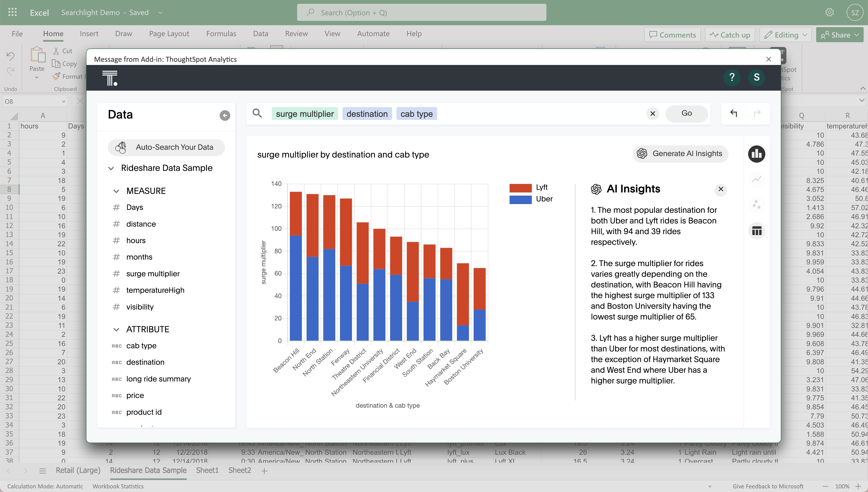Image resolution: width=868 pixels, height=492 pixels.
Task: Click the Uber blue legend swatch
Action: (x=520, y=199)
